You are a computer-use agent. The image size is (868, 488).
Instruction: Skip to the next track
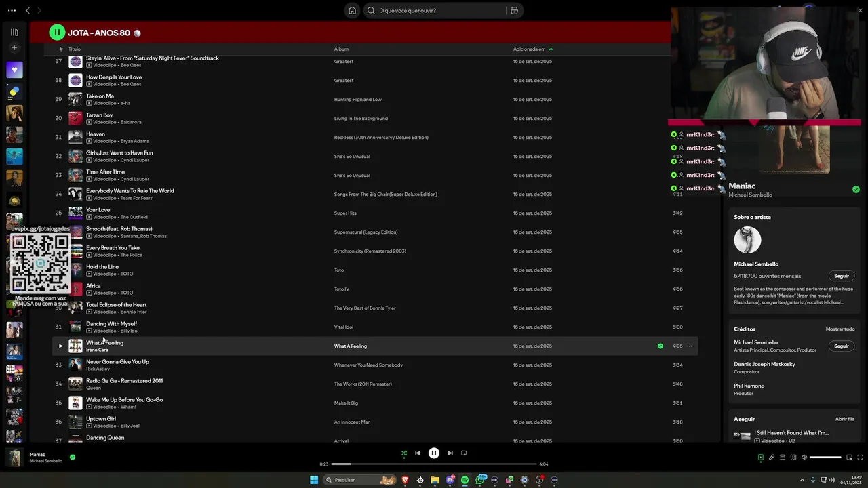pyautogui.click(x=450, y=453)
